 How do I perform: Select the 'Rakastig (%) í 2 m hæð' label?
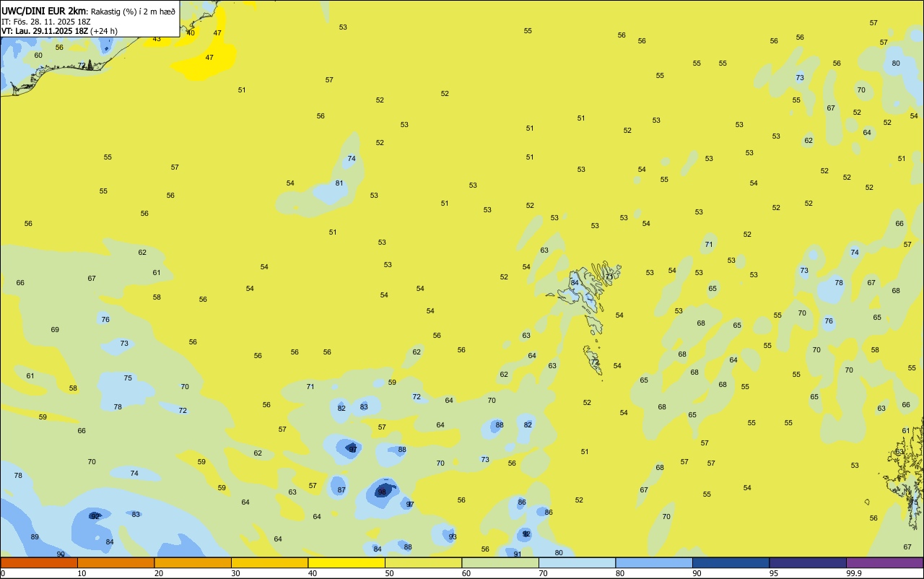(134, 11)
